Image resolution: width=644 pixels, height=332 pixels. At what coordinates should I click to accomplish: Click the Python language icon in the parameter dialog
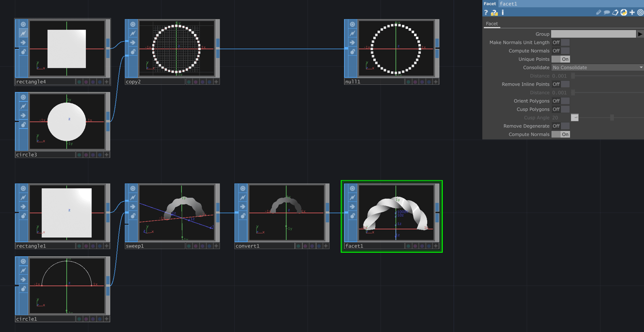pyautogui.click(x=623, y=12)
